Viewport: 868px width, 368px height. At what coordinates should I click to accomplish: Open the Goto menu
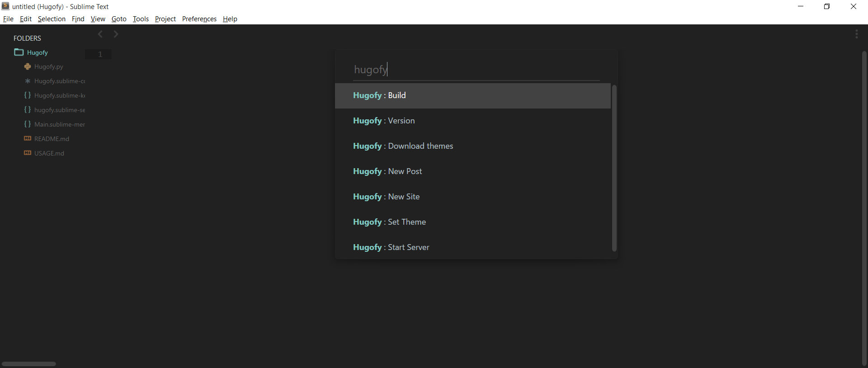click(x=119, y=19)
